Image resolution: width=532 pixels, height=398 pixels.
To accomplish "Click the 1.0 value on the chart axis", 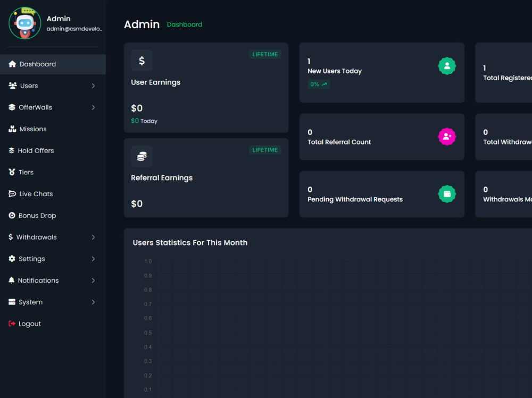I will 148,261.
